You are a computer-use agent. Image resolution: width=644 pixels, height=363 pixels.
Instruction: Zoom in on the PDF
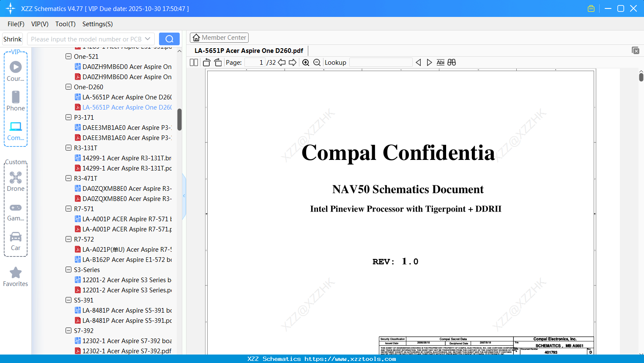(x=306, y=63)
